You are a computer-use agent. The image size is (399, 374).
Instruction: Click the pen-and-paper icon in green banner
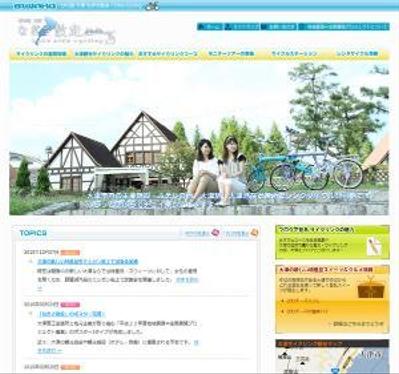tap(374, 247)
